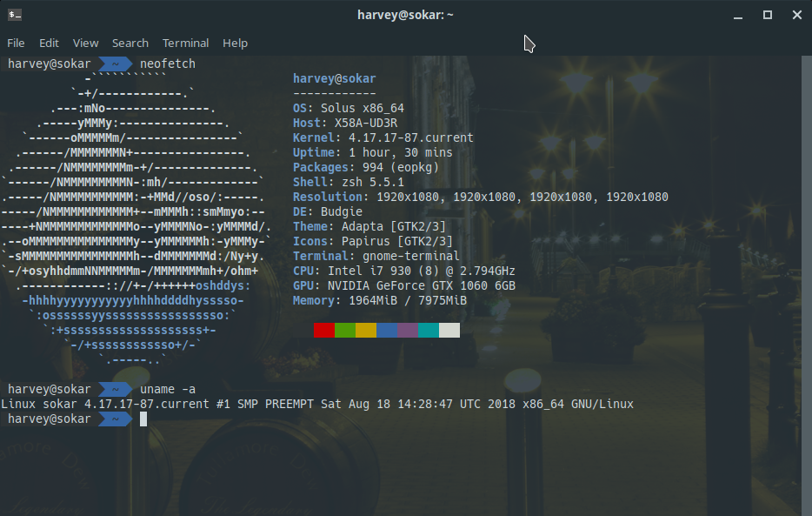Click the first prompt's 'harvey@sokar' text

point(50,64)
